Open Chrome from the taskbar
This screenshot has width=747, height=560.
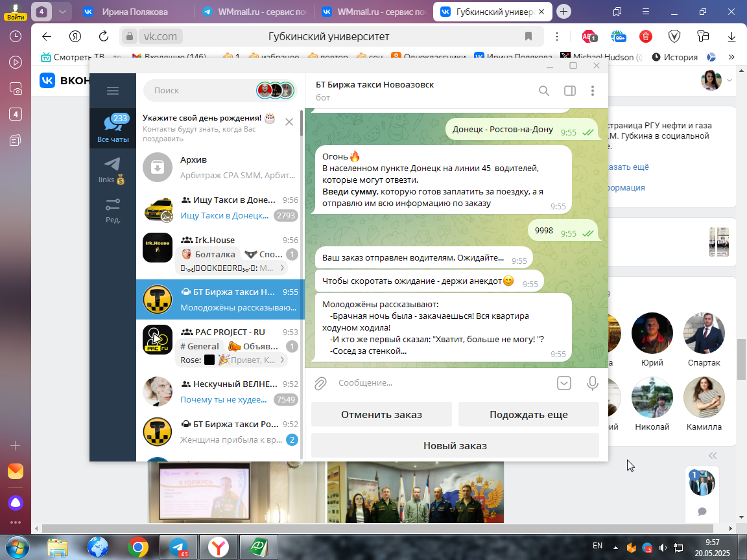tap(137, 547)
